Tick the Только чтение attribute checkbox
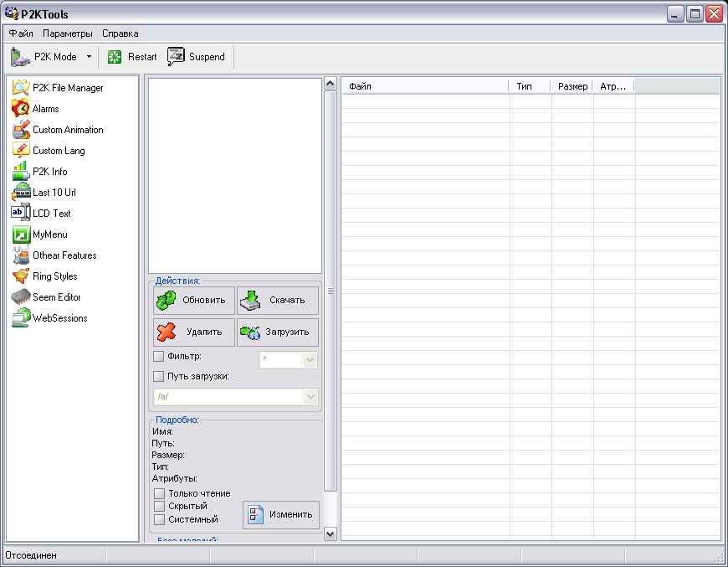728x567 pixels. [159, 493]
